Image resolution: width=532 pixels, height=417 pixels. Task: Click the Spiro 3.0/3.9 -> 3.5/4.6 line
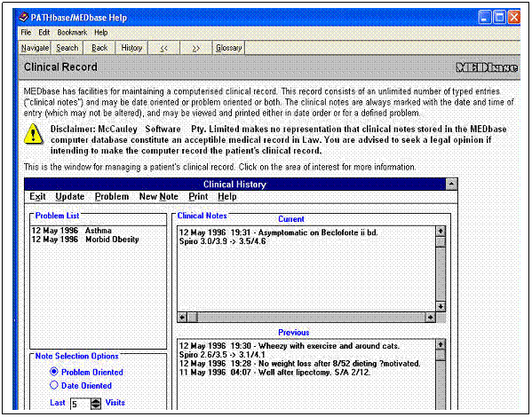pos(222,241)
